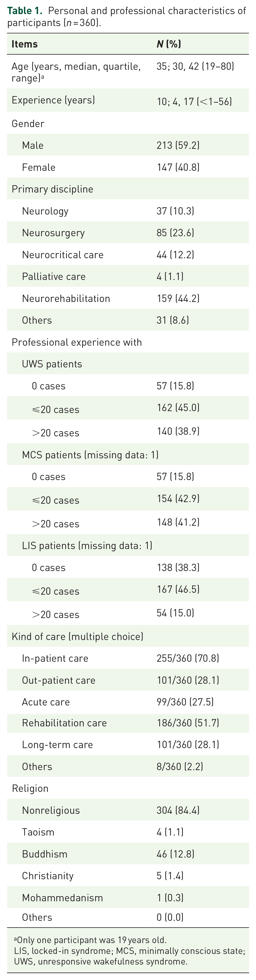Image resolution: width=256 pixels, height=980 pixels.
Task: Select the Palliative care row label
Action: (54, 277)
